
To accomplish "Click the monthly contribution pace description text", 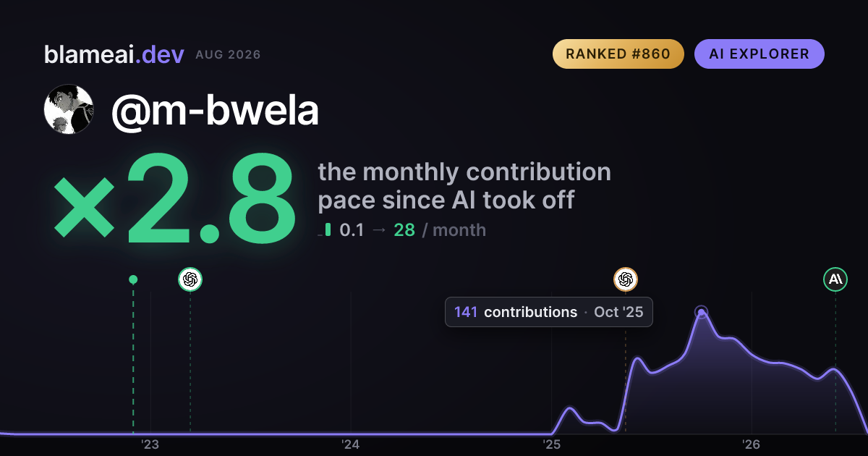I will [x=464, y=185].
